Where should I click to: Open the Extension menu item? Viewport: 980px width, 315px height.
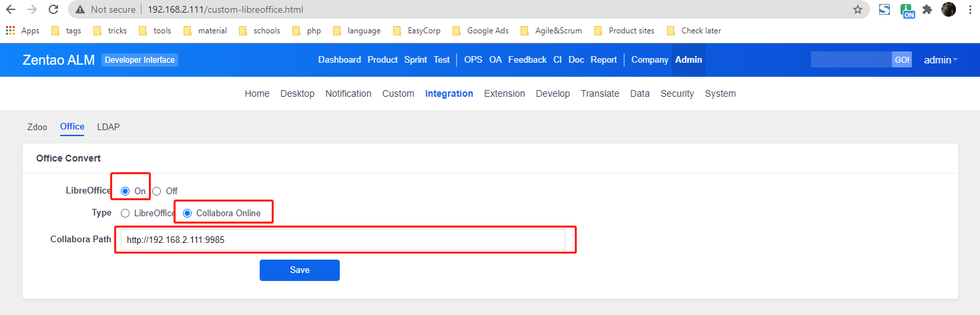point(504,93)
